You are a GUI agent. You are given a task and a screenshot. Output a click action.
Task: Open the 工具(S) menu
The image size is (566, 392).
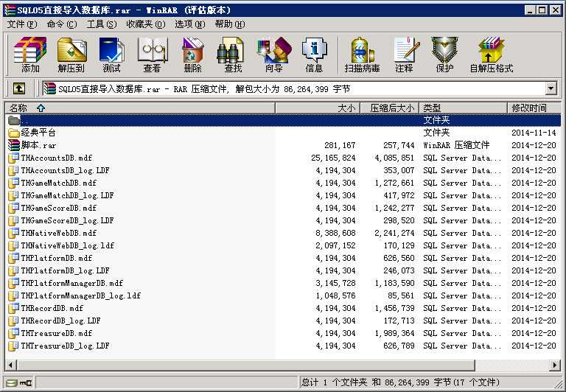point(102,24)
